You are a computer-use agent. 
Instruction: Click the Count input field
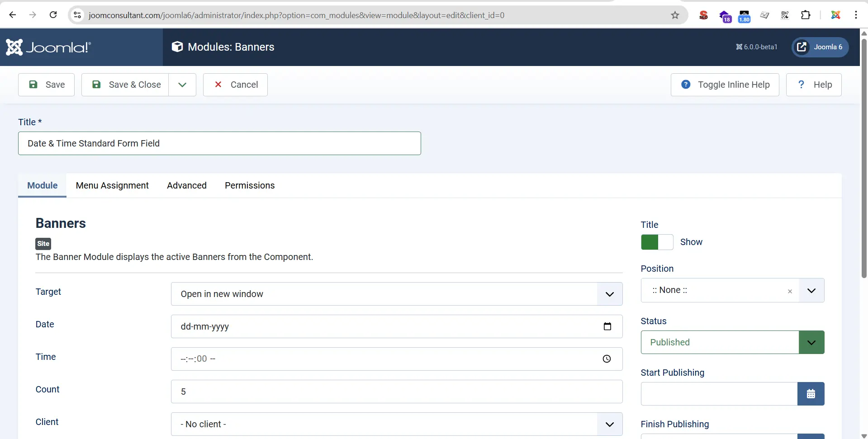[396, 392]
